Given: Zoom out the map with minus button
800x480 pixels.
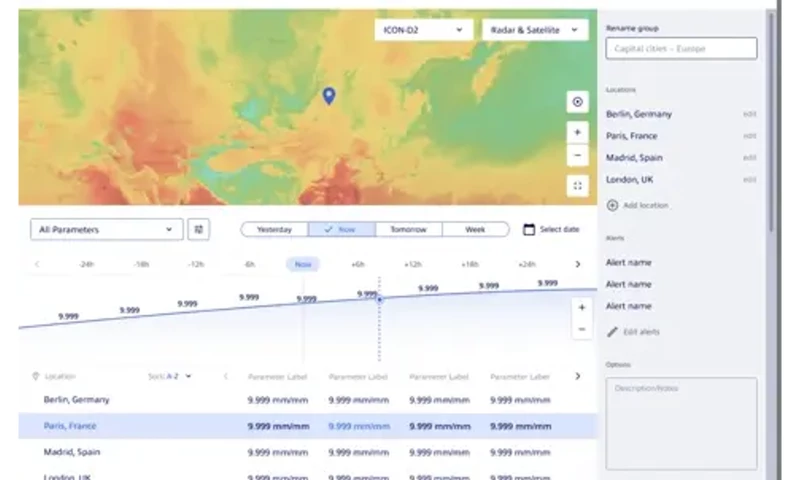Looking at the screenshot, I should (x=578, y=155).
